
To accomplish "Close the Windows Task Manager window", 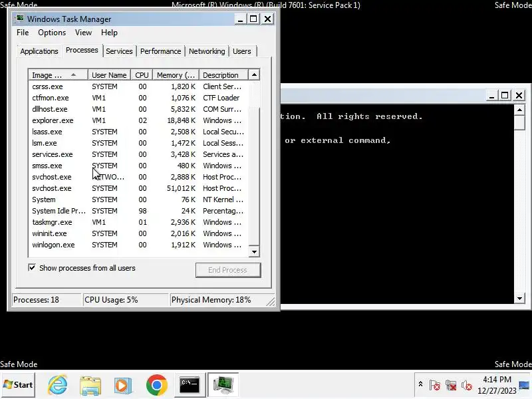I will tap(268, 19).
